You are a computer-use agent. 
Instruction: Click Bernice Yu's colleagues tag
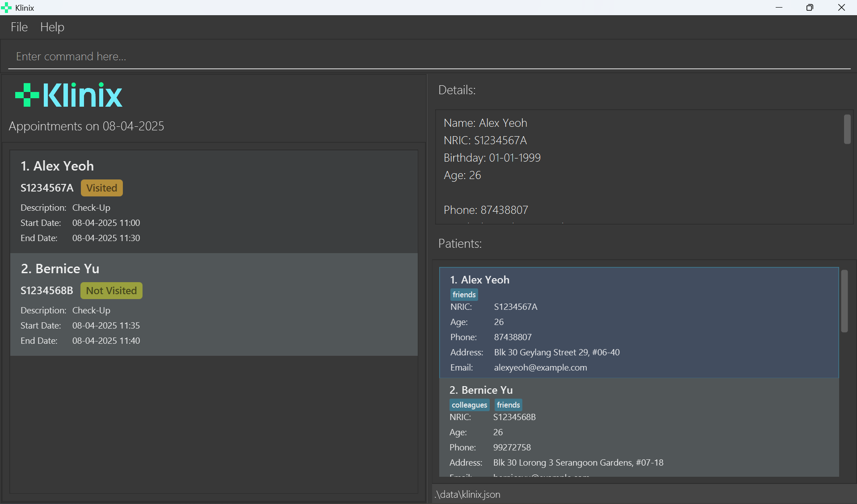coord(469,405)
